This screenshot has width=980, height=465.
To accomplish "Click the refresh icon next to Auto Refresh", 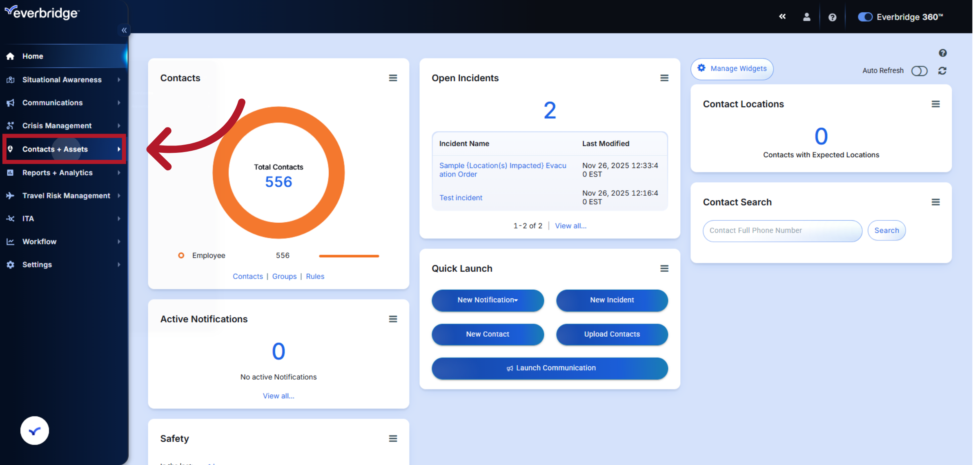I will [x=942, y=71].
